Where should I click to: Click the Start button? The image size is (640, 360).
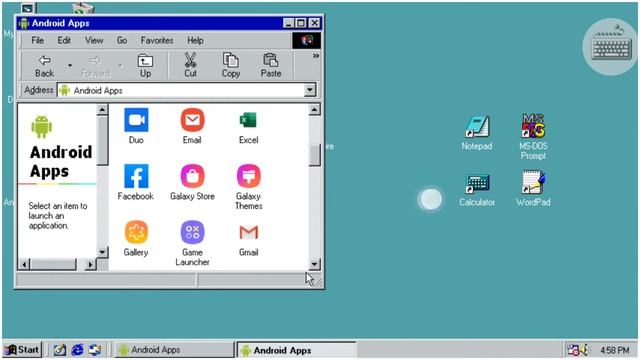click(x=22, y=350)
